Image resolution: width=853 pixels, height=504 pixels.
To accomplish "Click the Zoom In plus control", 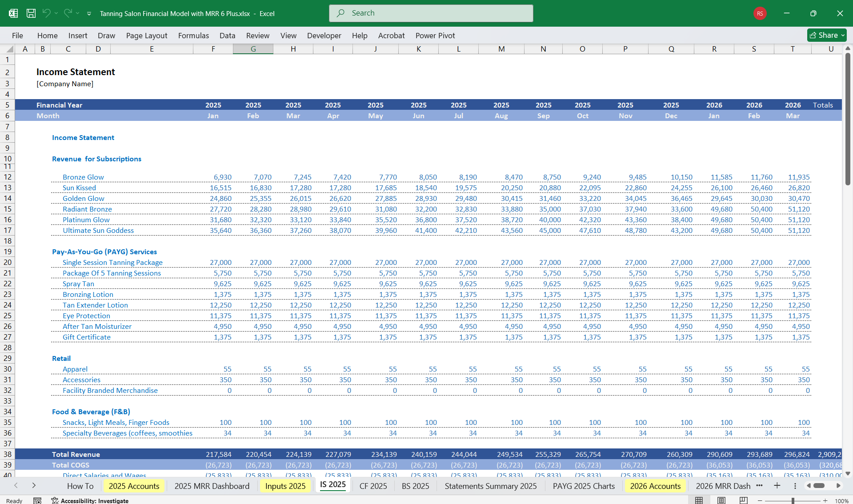I will pos(825,500).
